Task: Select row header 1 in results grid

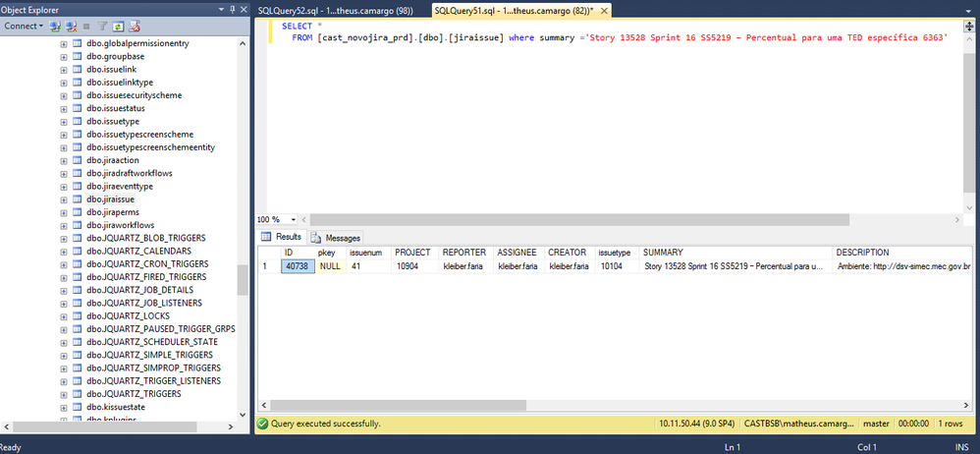Action: coord(269,265)
